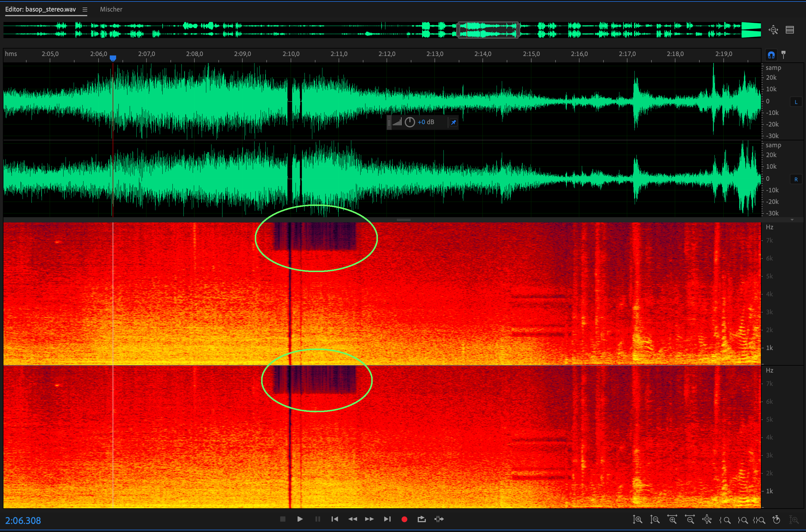Open the Editor panel menu icon
The image size is (806, 532).
85,10
